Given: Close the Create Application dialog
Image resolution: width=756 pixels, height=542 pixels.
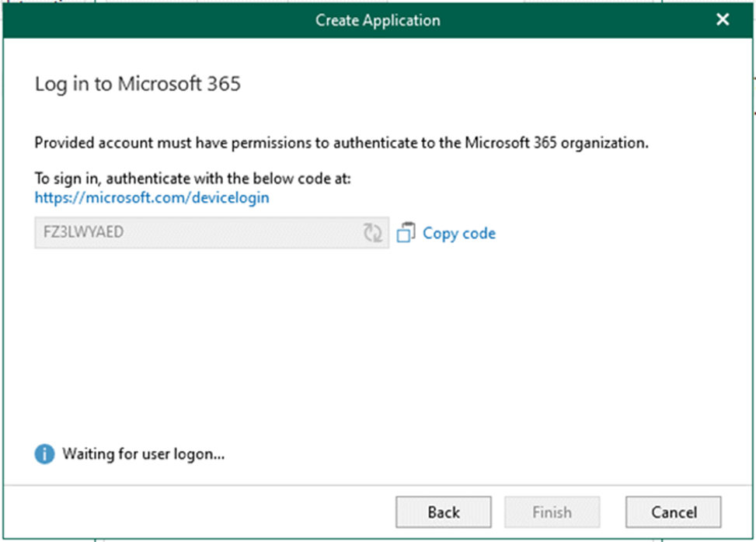Looking at the screenshot, I should [x=723, y=19].
